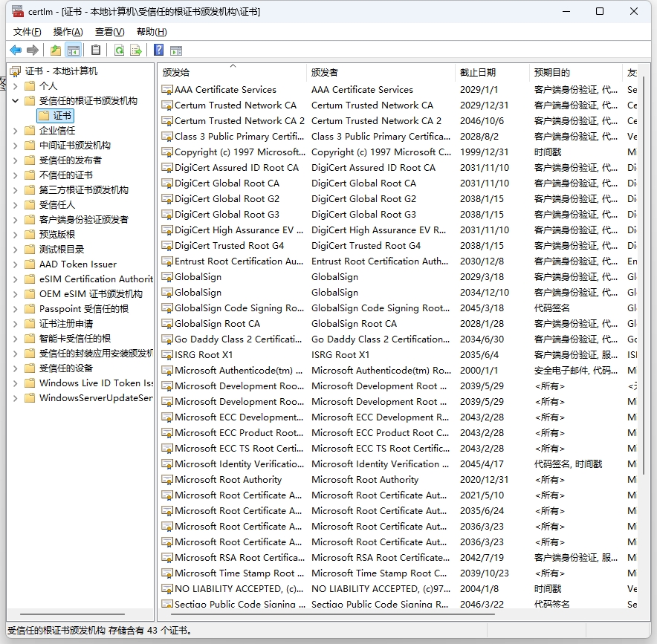Viewport: 657px width, 644px height.
Task: Expand the 个人 tree node
Action: pos(16,86)
